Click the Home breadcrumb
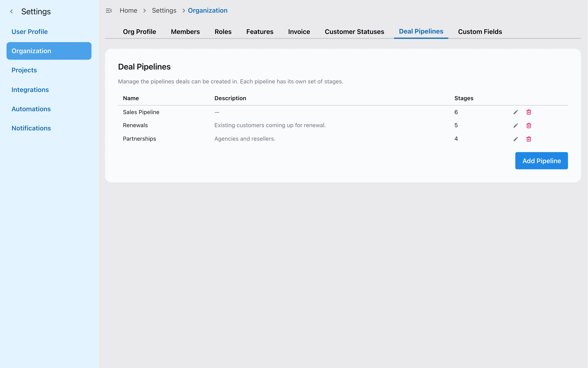Screen dimensions: 588x368 pyautogui.click(x=129, y=10)
